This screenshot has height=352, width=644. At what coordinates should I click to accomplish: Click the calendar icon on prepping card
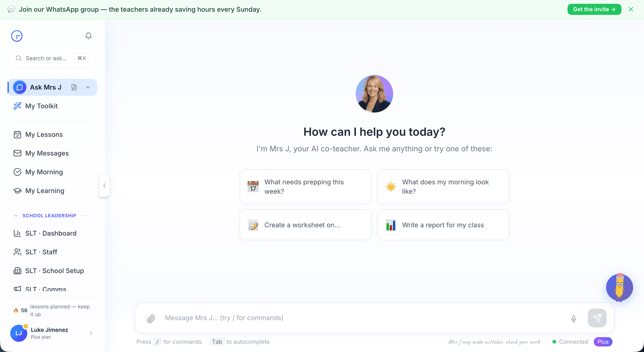[x=253, y=186]
